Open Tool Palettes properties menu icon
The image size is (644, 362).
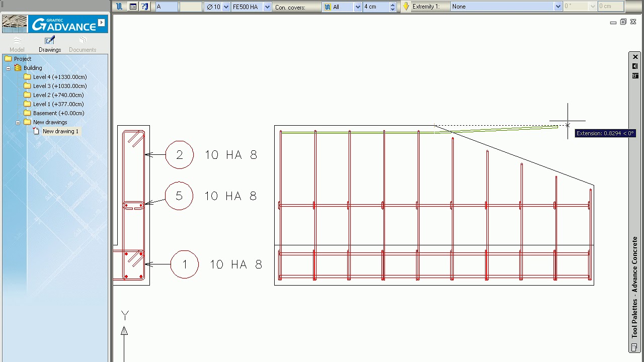[635, 76]
